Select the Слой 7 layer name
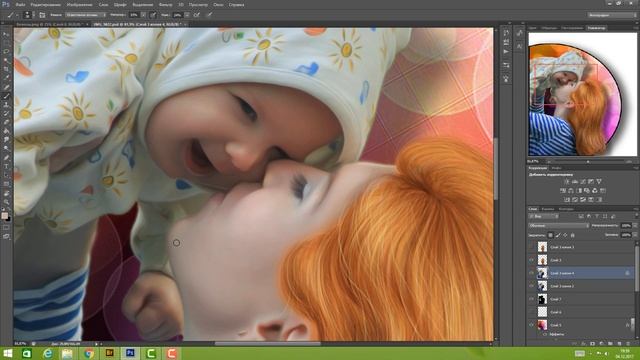The height and width of the screenshot is (360, 640). (556, 299)
